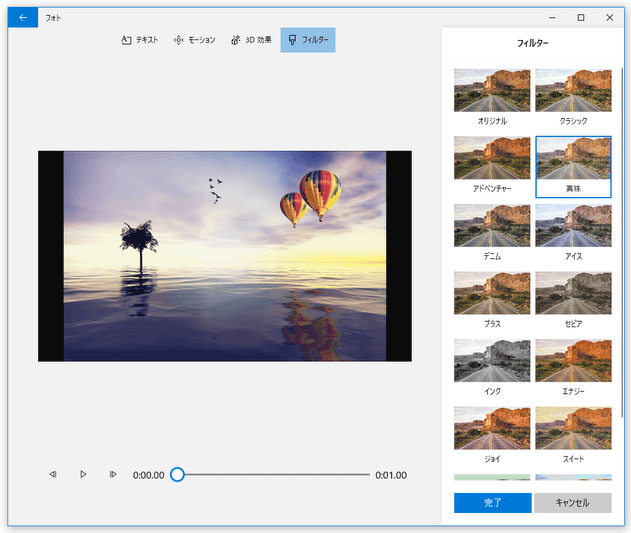The height and width of the screenshot is (533, 631).
Task: Open the モーション tool
Action: coord(194,40)
